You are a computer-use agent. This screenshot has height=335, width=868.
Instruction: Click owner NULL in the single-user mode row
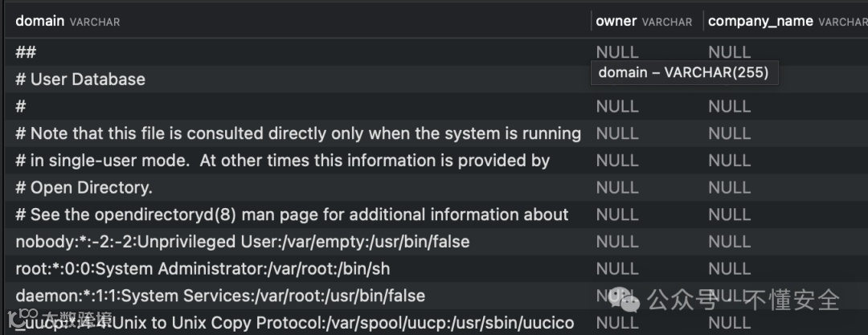point(617,161)
